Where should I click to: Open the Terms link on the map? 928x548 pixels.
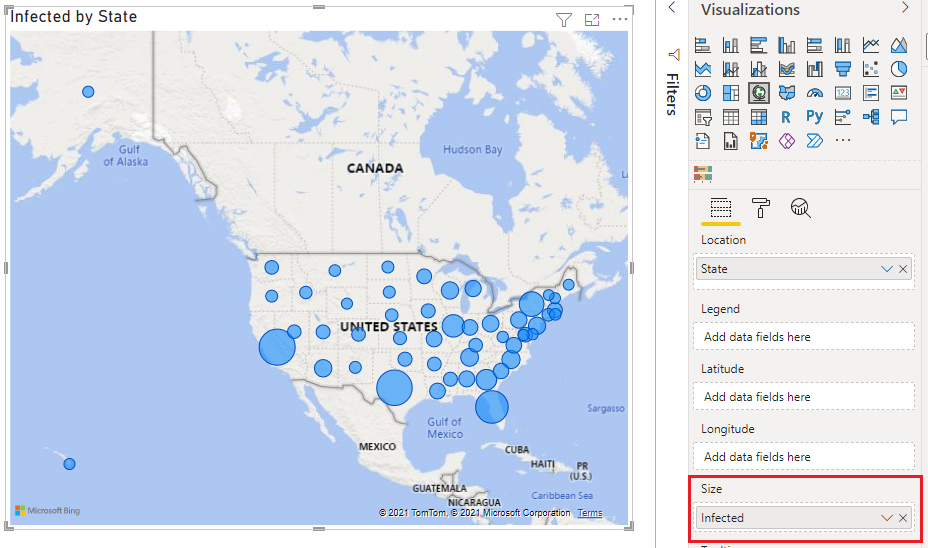pyautogui.click(x=589, y=513)
